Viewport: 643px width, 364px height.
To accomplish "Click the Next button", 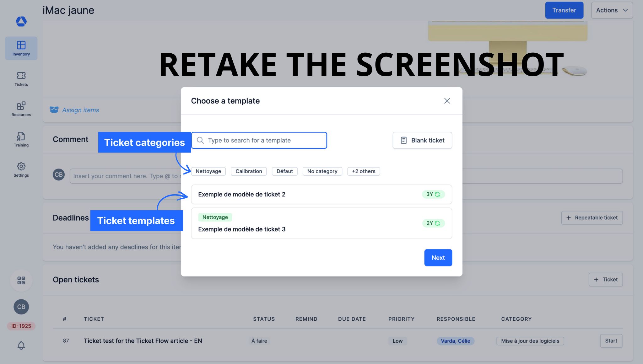I will coord(438,258).
